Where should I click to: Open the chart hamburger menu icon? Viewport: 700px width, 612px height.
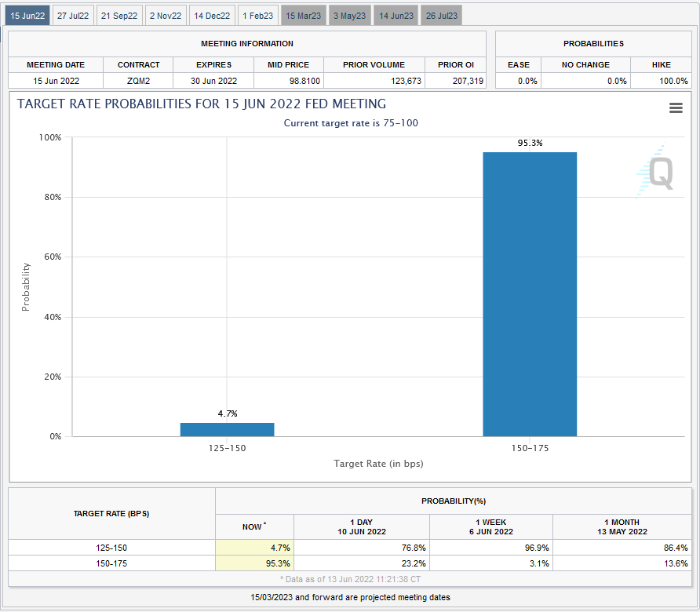pos(676,107)
